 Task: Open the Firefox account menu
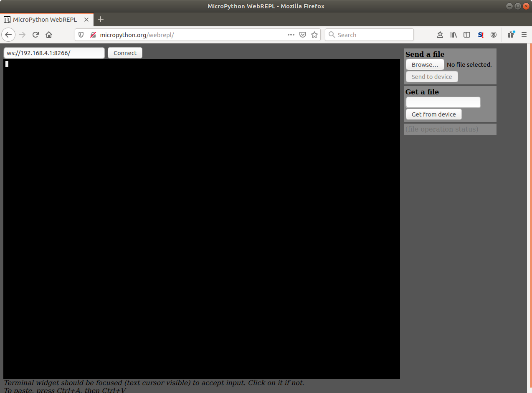[x=494, y=35]
